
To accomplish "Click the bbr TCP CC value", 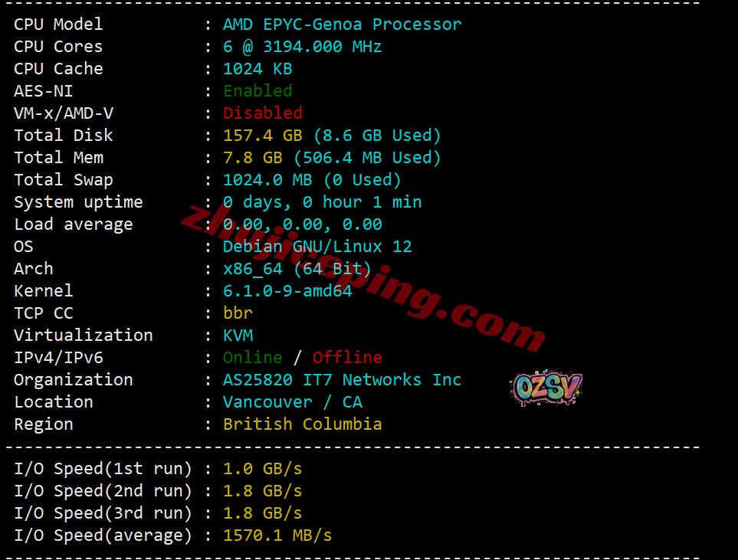I will point(238,313).
